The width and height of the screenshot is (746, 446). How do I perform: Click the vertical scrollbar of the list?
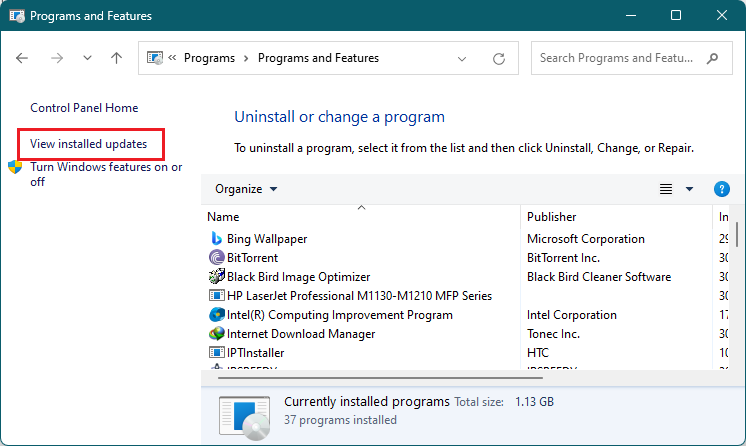[737, 234]
